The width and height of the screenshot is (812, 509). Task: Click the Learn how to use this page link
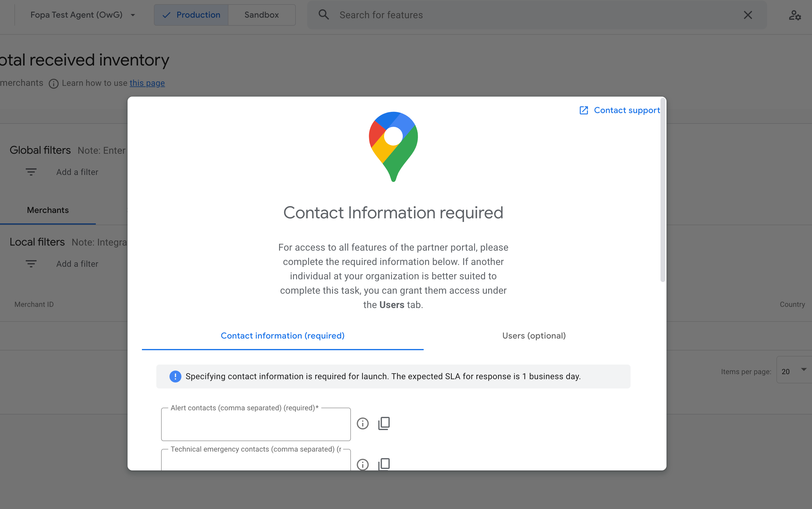pos(147,83)
